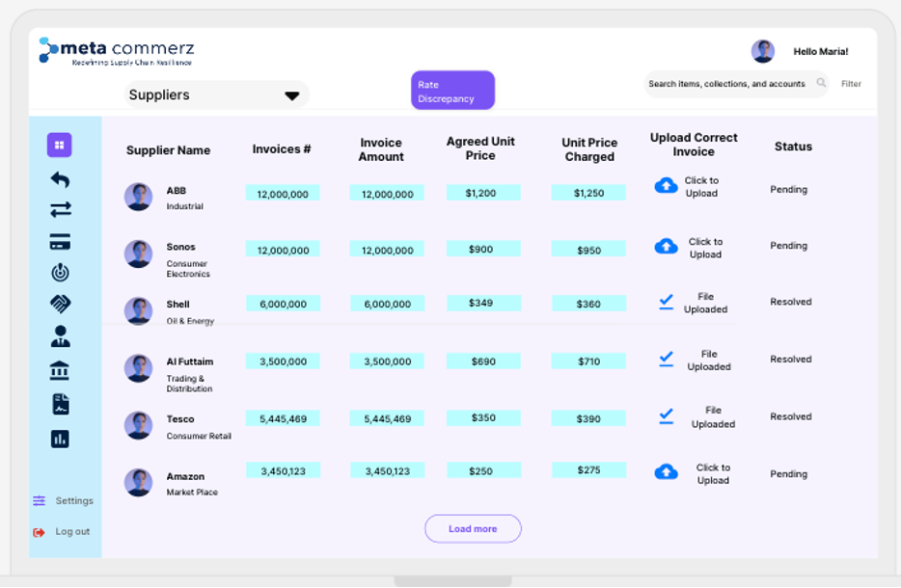Viewport: 901px width, 588px height.
Task: Select the credit card sidebar icon
Action: 61,242
